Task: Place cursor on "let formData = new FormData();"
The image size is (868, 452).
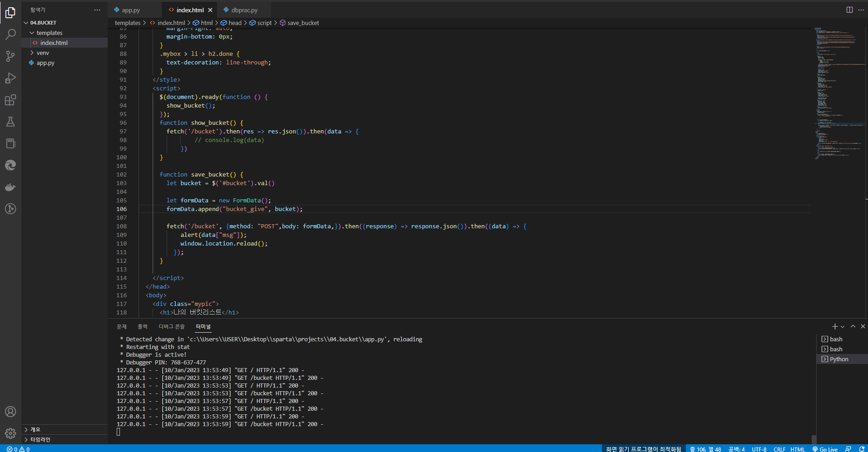Action: pos(218,201)
